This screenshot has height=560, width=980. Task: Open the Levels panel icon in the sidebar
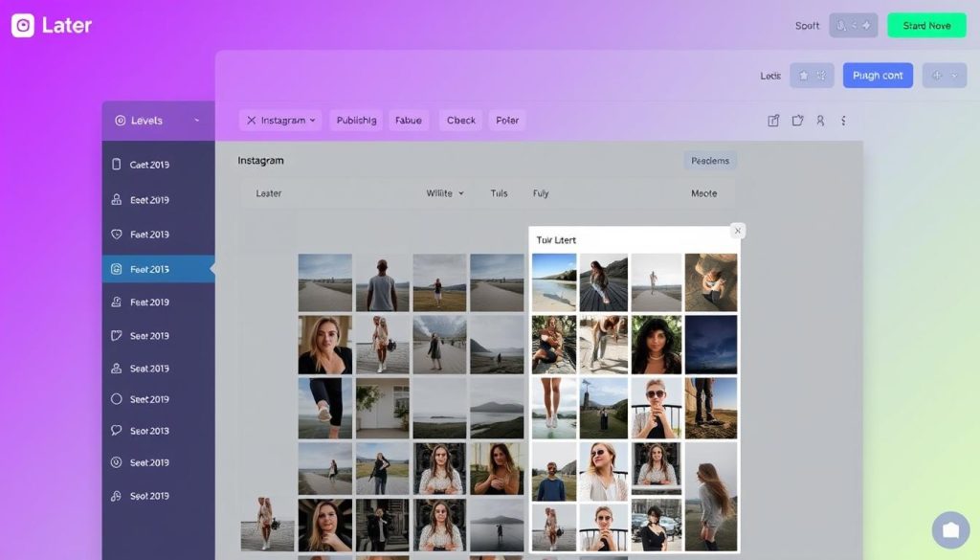(x=119, y=121)
